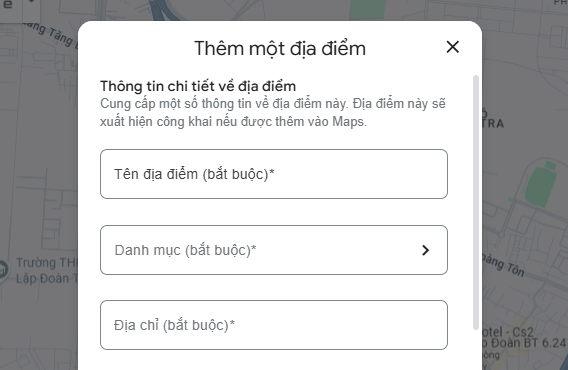Click the green park area at right of map

(540, 186)
